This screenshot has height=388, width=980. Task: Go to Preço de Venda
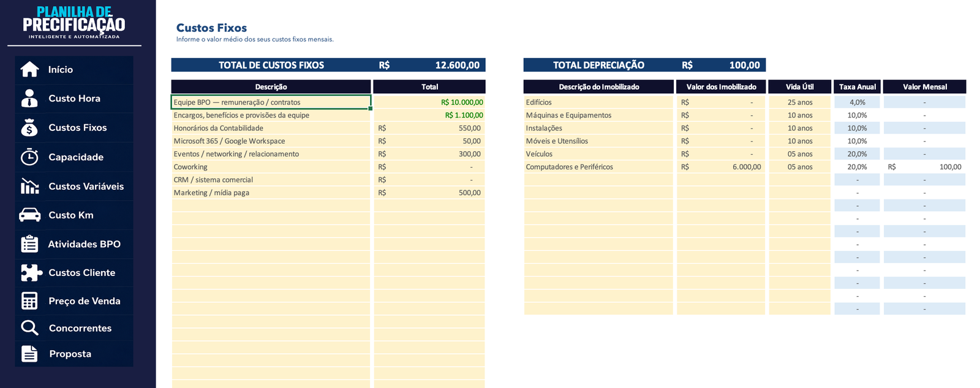tap(74, 300)
